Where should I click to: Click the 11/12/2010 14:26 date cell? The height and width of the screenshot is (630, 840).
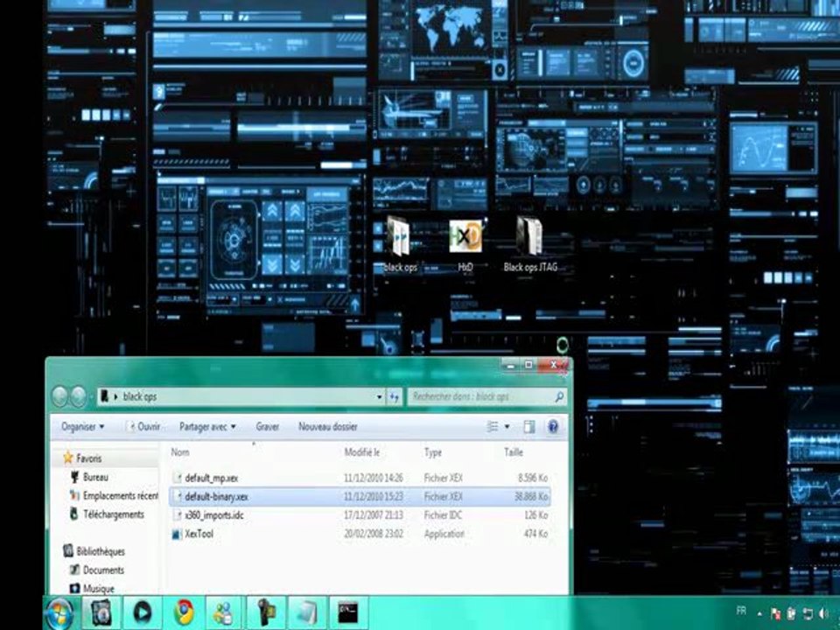[x=374, y=478]
